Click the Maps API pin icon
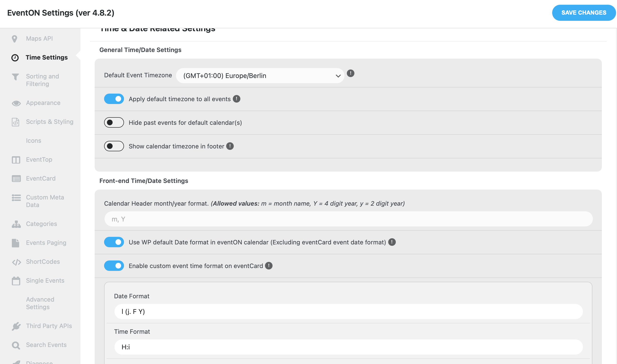 pos(14,39)
